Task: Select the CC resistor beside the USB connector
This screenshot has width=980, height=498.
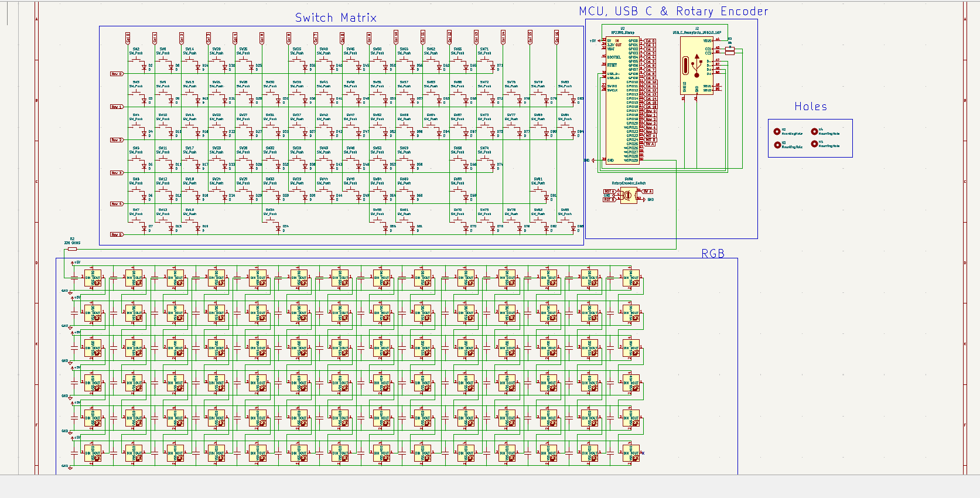Action: point(729,51)
